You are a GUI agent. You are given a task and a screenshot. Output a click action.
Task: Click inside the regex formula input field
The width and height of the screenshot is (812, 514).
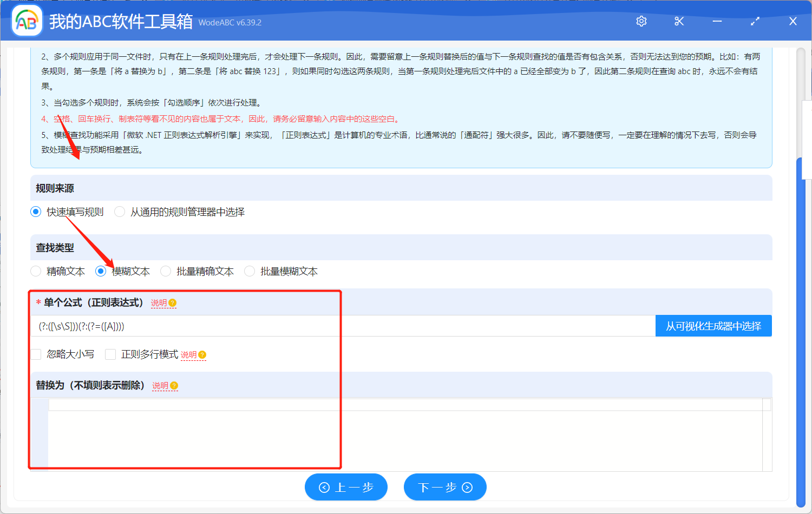(x=217, y=326)
